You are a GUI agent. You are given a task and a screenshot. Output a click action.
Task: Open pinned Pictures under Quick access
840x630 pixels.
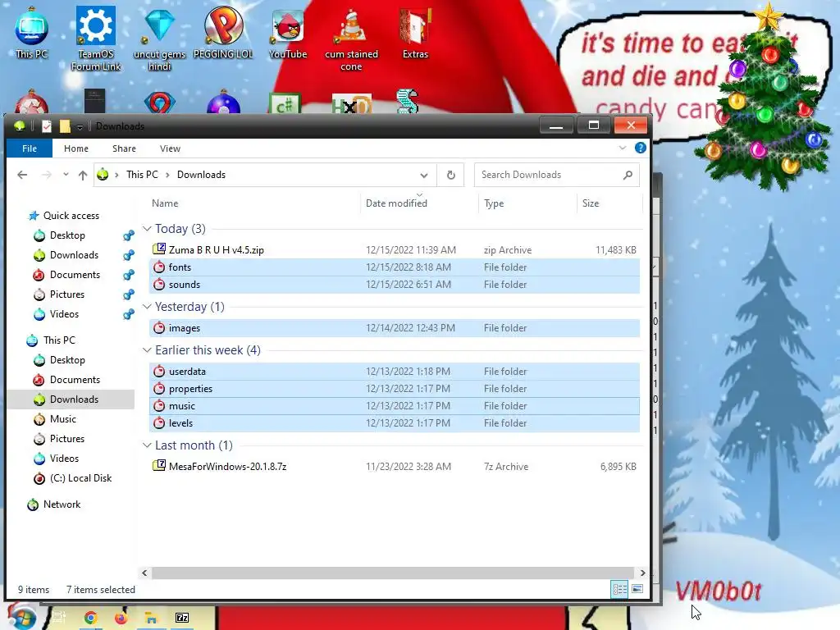pos(67,294)
